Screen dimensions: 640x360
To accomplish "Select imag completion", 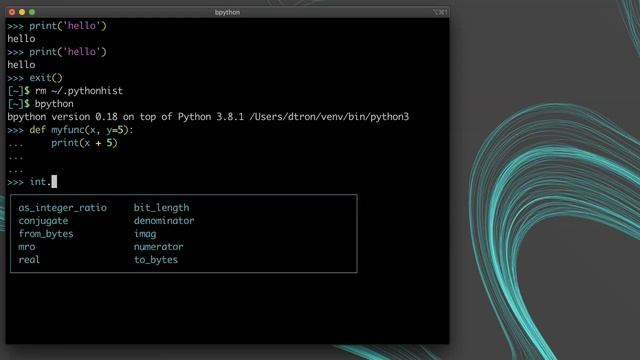I will point(145,234).
